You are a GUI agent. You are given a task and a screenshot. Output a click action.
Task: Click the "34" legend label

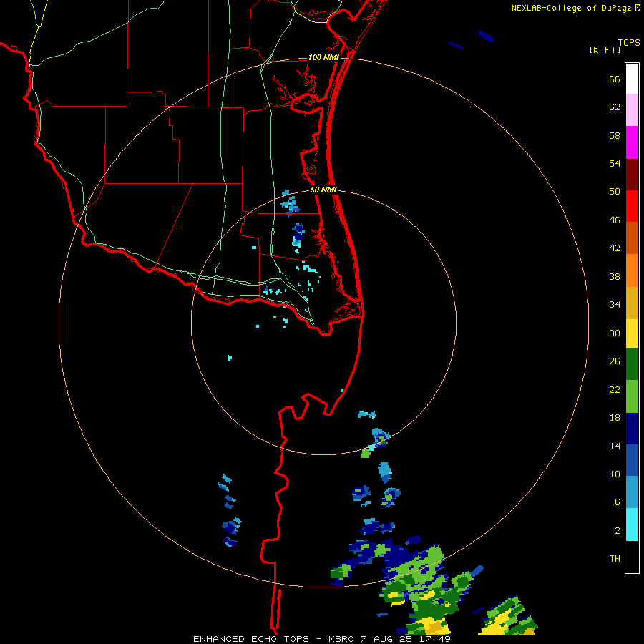point(615,305)
